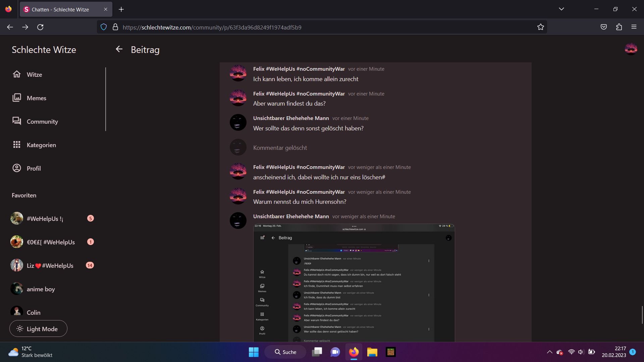644x362 pixels.
Task: Open the Firefox hamburger menu
Action: pyautogui.click(x=634, y=27)
